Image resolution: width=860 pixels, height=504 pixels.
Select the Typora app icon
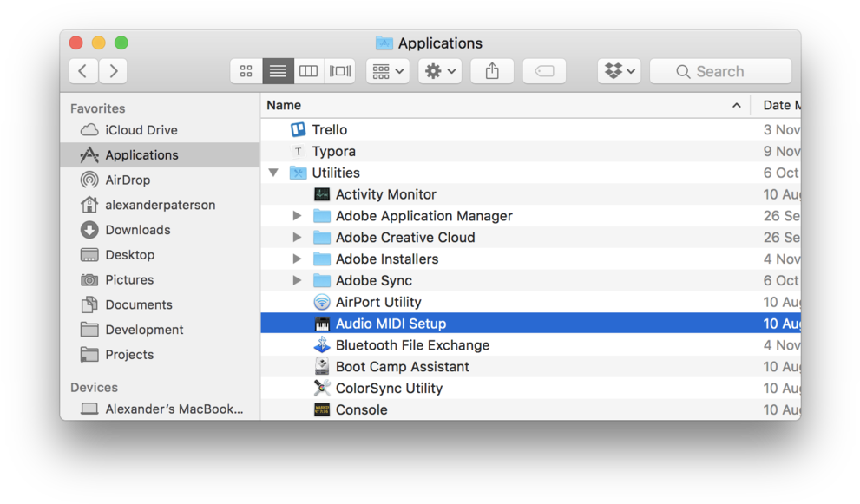(x=298, y=151)
